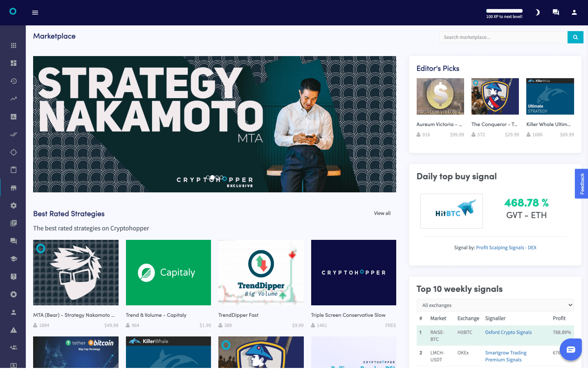The height and width of the screenshot is (370, 588).
Task: Open the TrendDipper Big Volume card image
Action: point(261,273)
